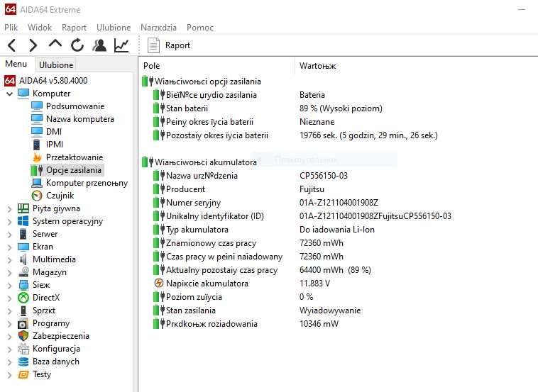The image size is (538, 392).
Task: Expand the Ekran tree node
Action: (x=10, y=247)
